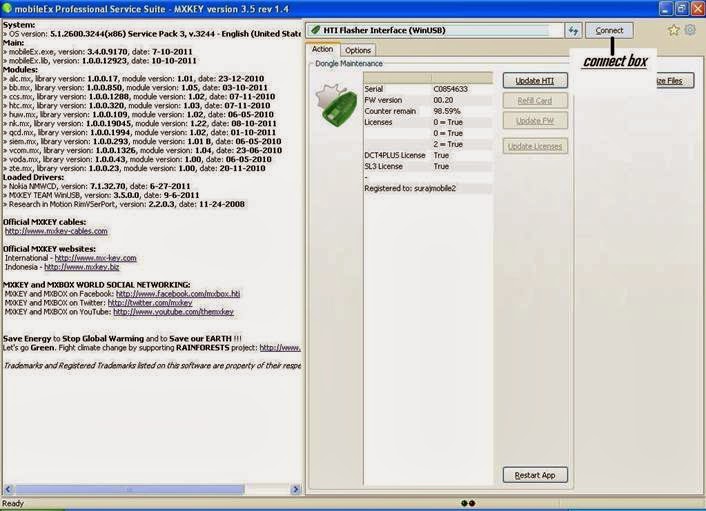Open the HTI Flasher Interface dropdown
706x511 pixels.
pos(434,31)
